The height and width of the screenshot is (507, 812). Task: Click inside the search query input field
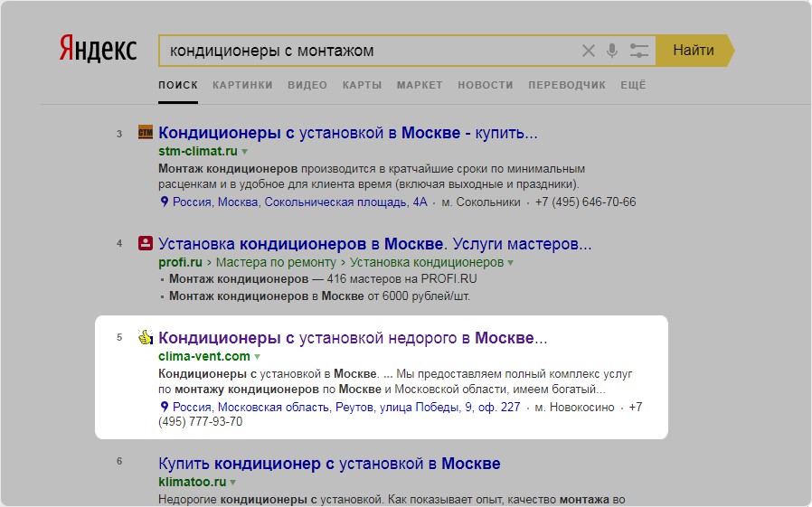[x=368, y=51]
